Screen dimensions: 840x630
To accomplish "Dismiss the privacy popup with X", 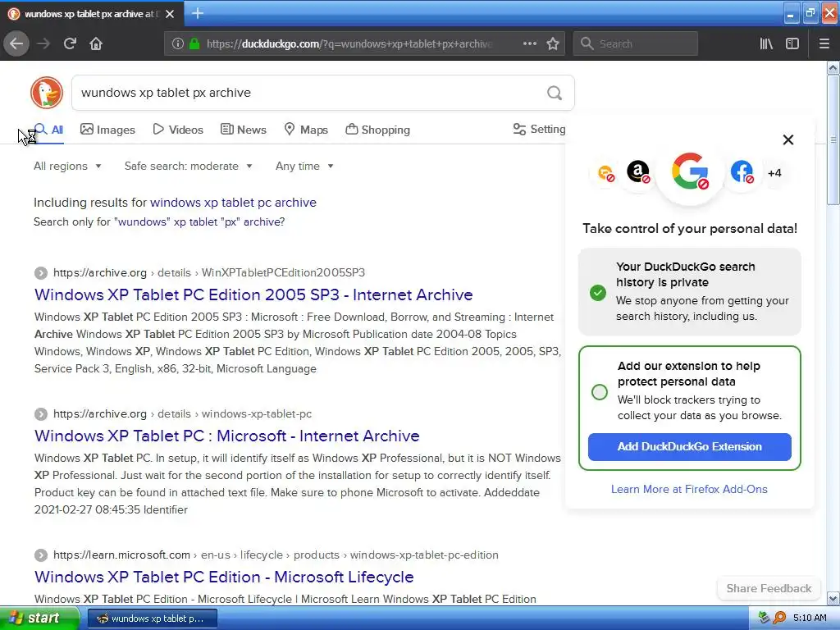I will tap(788, 139).
